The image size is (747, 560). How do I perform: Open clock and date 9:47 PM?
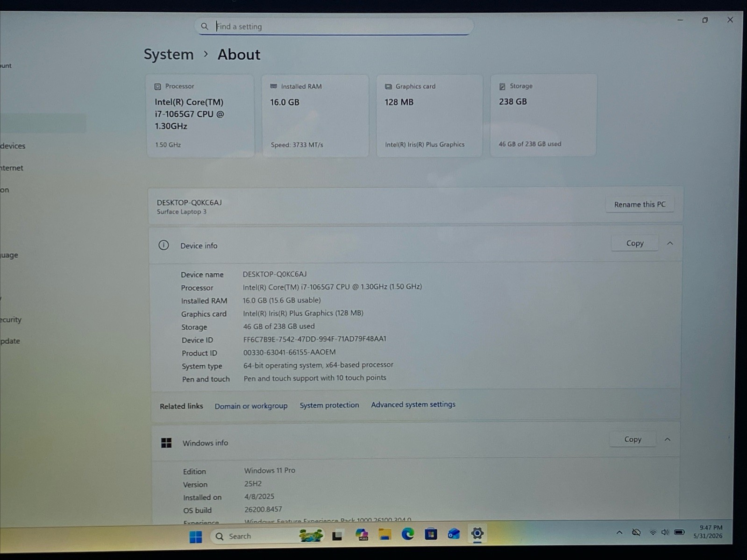click(708, 532)
